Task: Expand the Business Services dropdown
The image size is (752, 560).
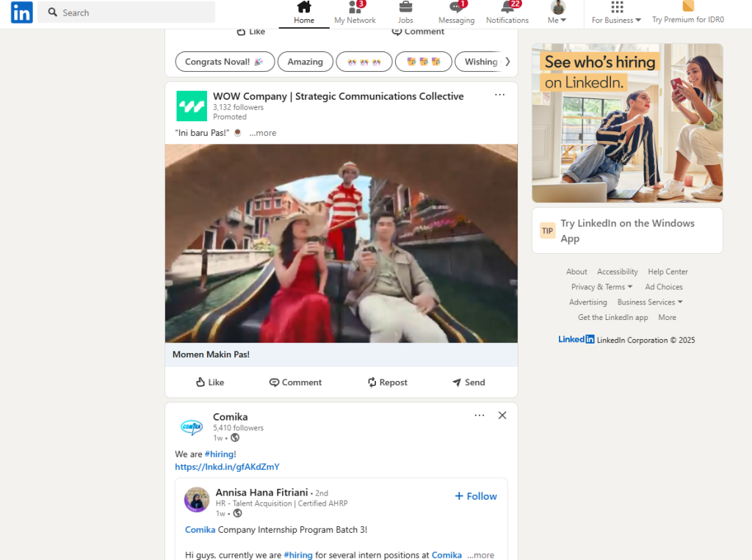Action: pos(651,302)
